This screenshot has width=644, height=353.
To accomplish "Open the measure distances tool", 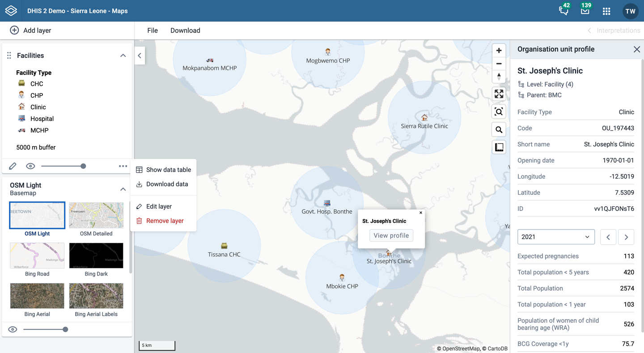I will [499, 147].
